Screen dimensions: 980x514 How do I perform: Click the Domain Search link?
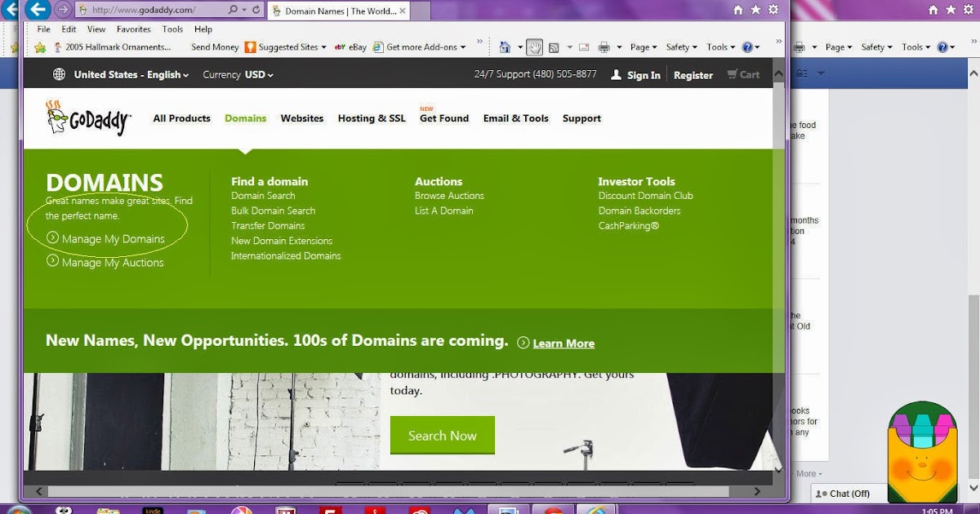pos(263,196)
